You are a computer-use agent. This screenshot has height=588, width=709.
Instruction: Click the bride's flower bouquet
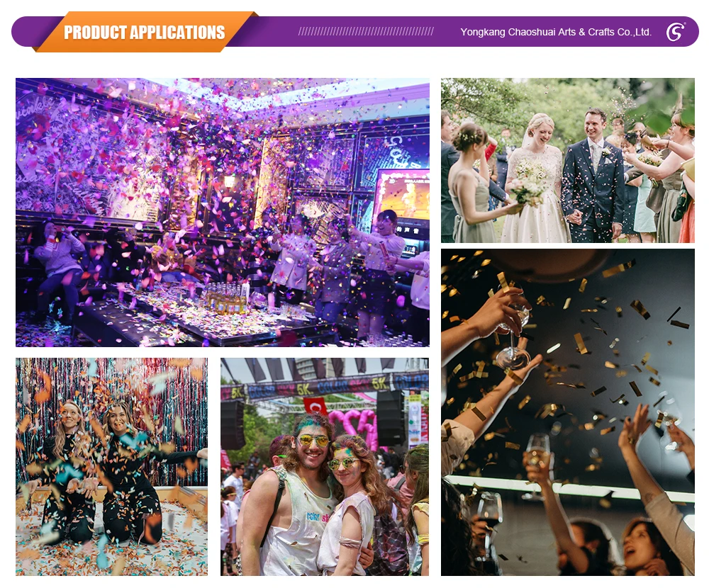coord(528,183)
